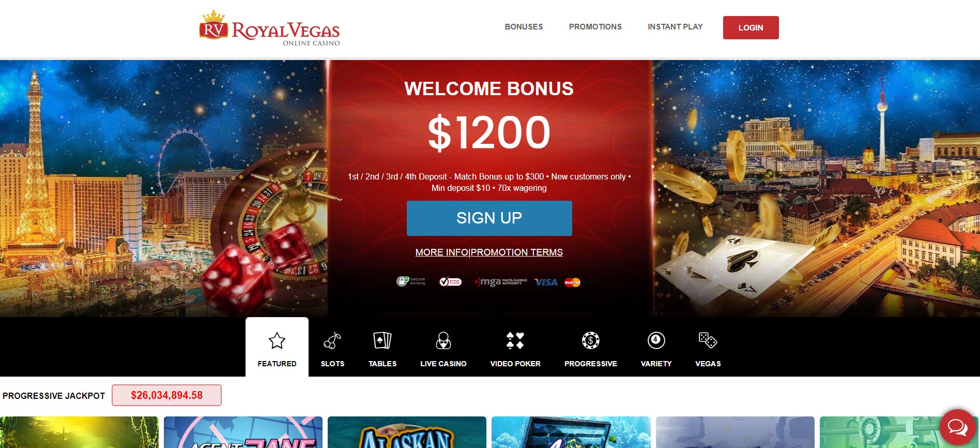Screen dimensions: 980x448
Task: Click the red Login button
Action: coord(751,27)
